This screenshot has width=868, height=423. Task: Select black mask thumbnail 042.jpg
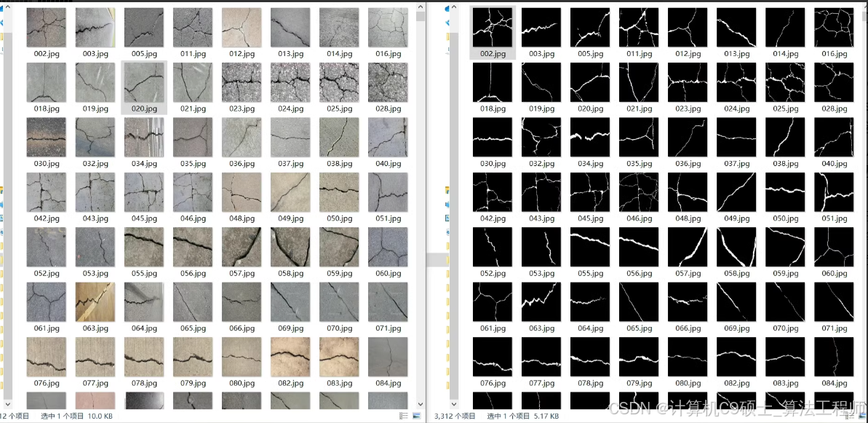click(492, 192)
